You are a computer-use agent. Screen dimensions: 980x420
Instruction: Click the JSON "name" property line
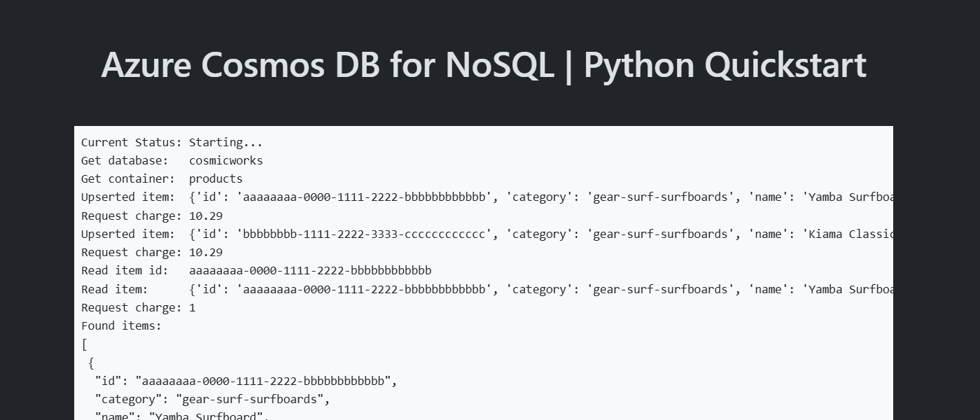click(x=182, y=416)
